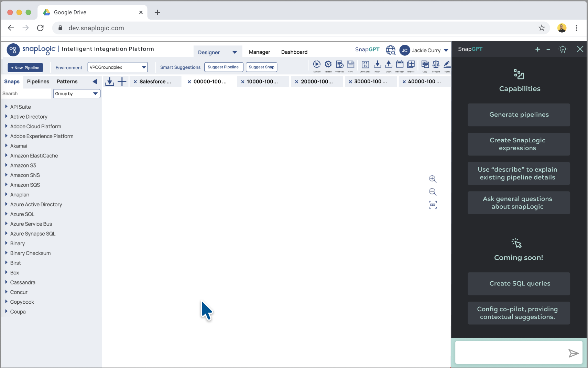Screen dimensions: 588x368
Task: Click the Copy pipeline icon
Action: click(x=425, y=64)
